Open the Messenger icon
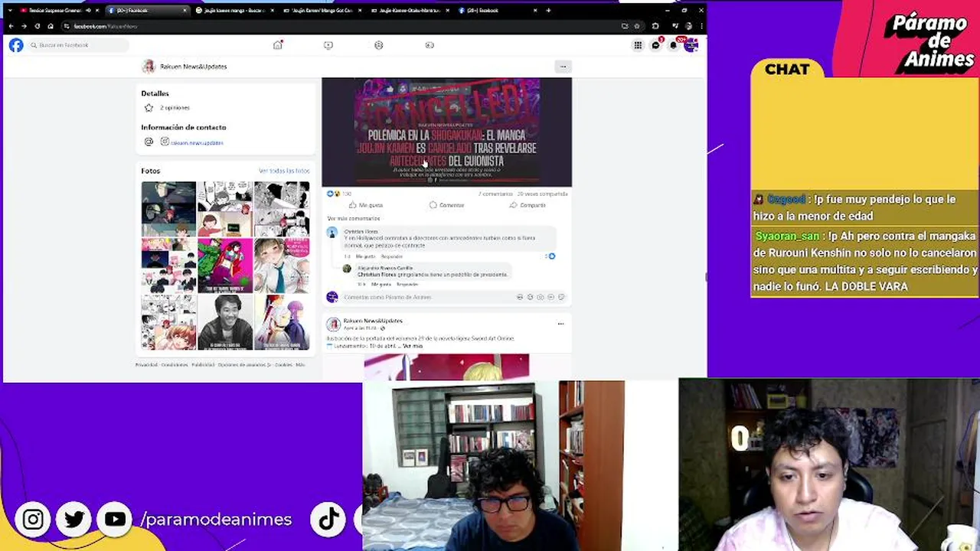The image size is (980, 551). point(655,45)
